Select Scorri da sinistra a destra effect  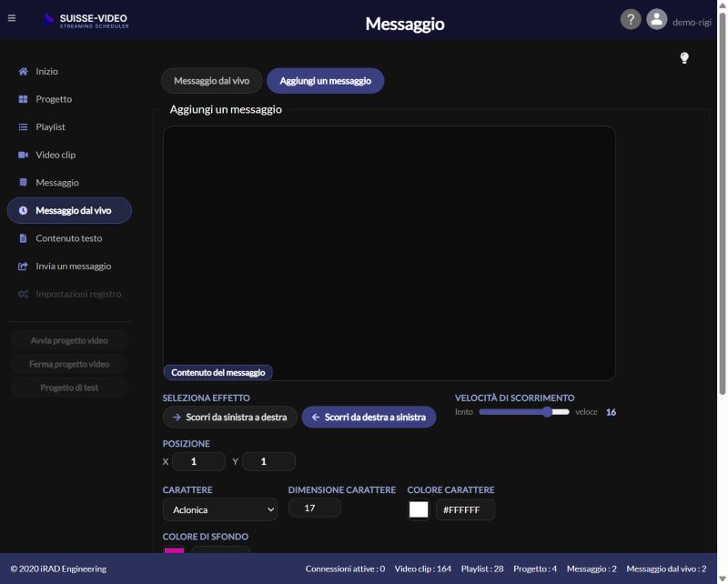[230, 418]
